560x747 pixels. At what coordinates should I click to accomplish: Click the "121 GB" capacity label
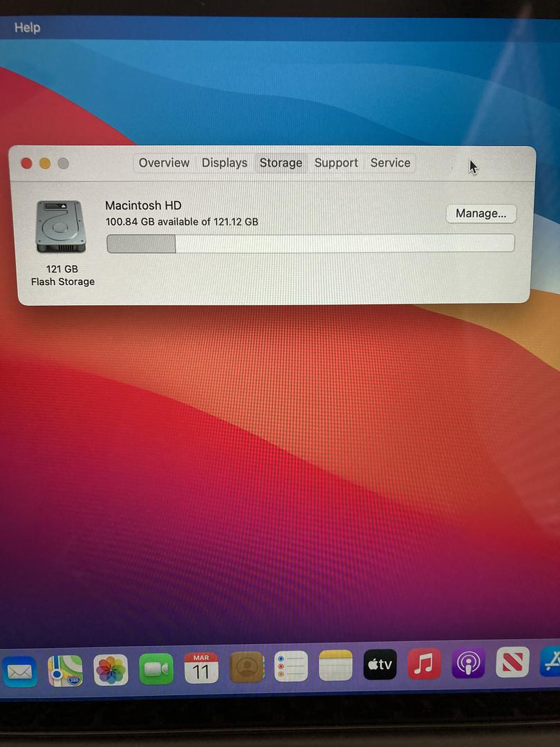click(62, 269)
